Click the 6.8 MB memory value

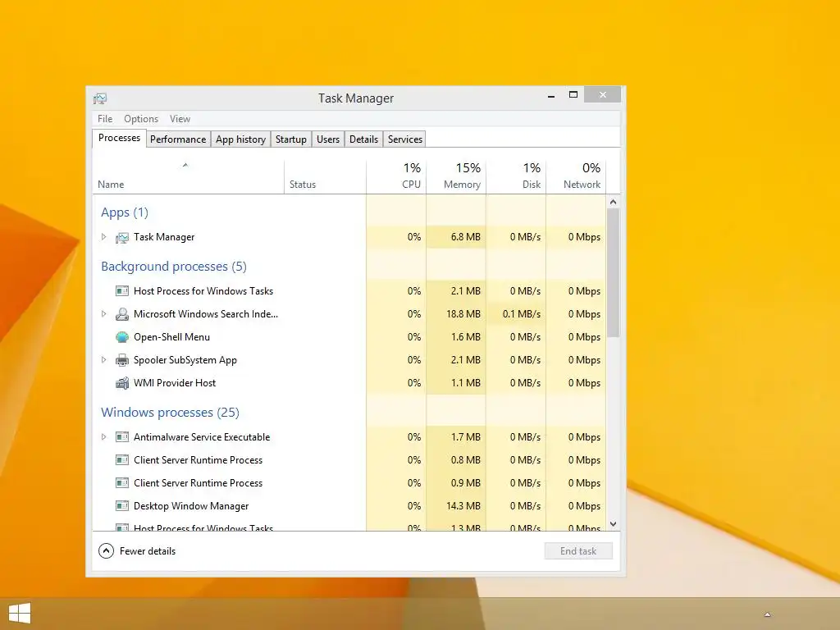[466, 237]
